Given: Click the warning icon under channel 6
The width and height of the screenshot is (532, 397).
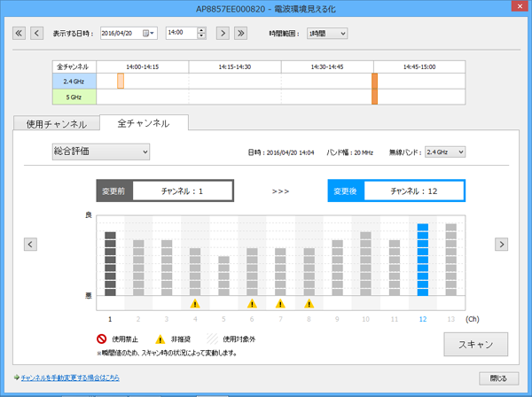Looking at the screenshot, I should point(252,303).
